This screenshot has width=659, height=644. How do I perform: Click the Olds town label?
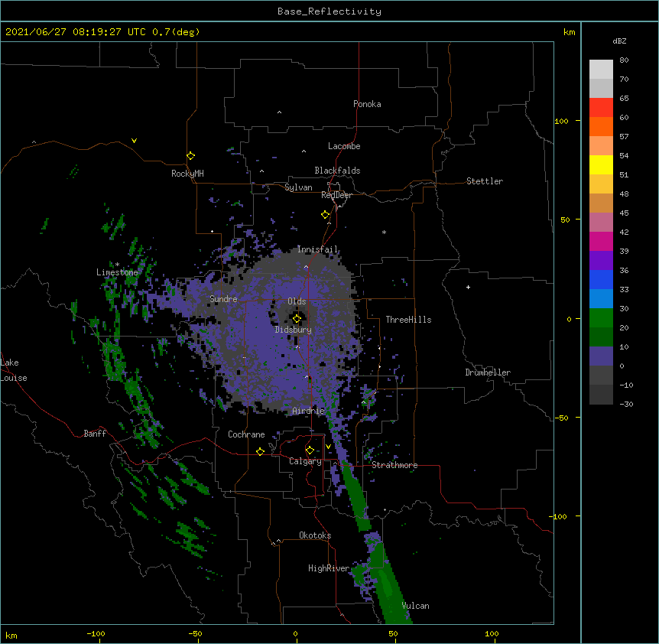[x=297, y=301]
